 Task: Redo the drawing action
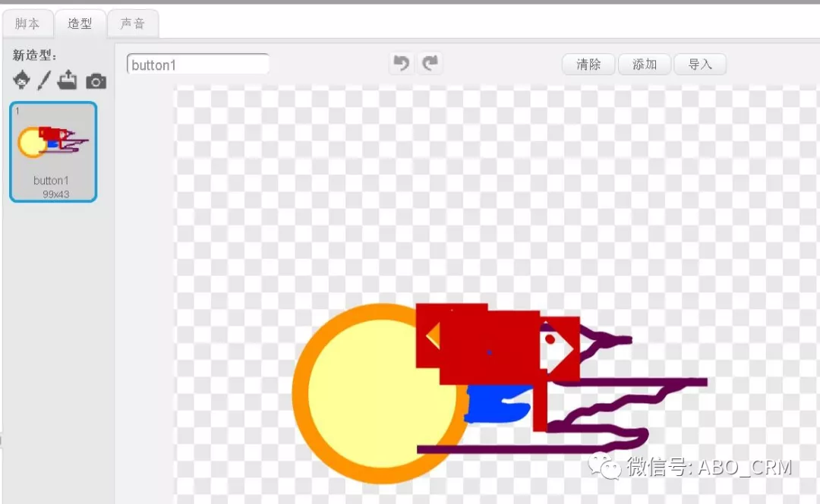point(430,64)
